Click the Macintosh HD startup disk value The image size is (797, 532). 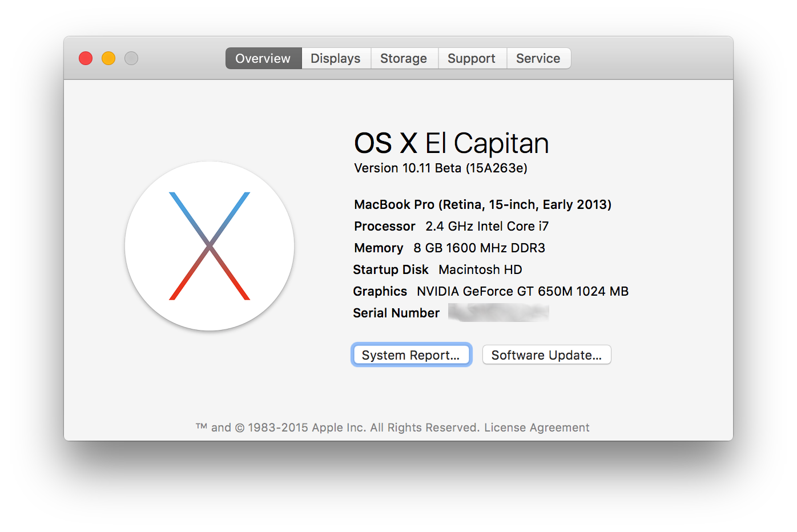point(480,269)
